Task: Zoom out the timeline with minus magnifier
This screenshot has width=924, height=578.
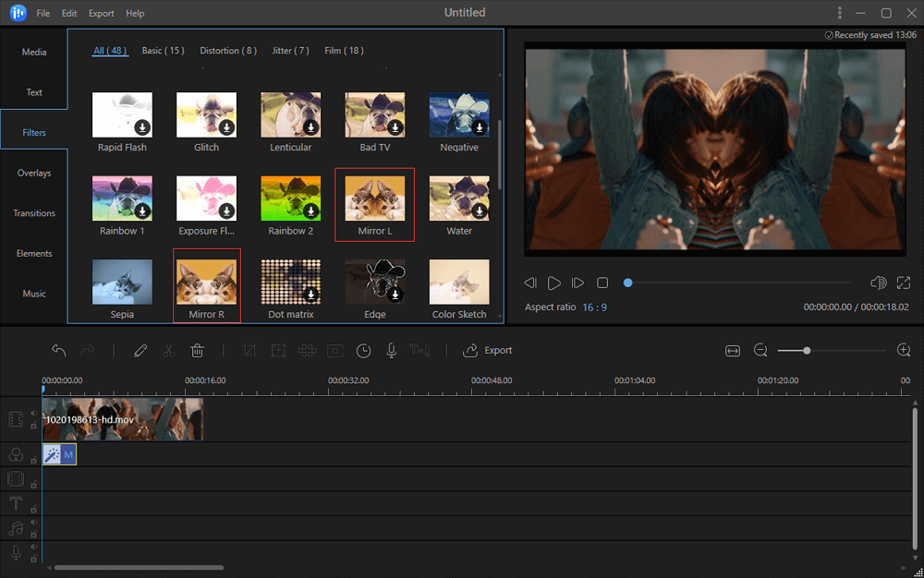Action: tap(760, 351)
